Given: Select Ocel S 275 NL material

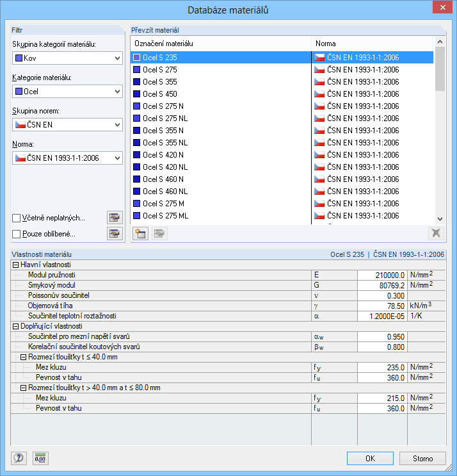Looking at the screenshot, I should (165, 119).
